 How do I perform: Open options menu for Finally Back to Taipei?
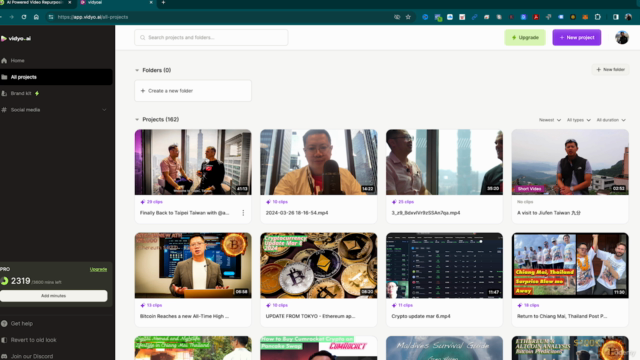point(243,213)
